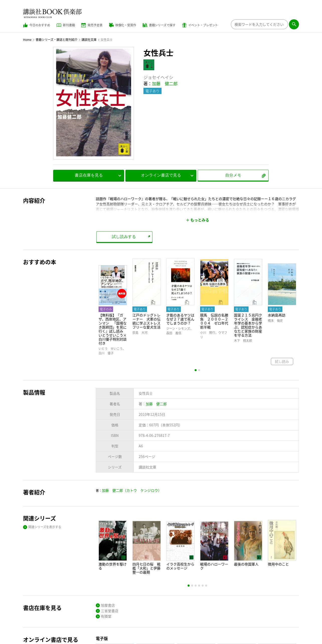Click the 電子あり badge under the author

click(152, 91)
